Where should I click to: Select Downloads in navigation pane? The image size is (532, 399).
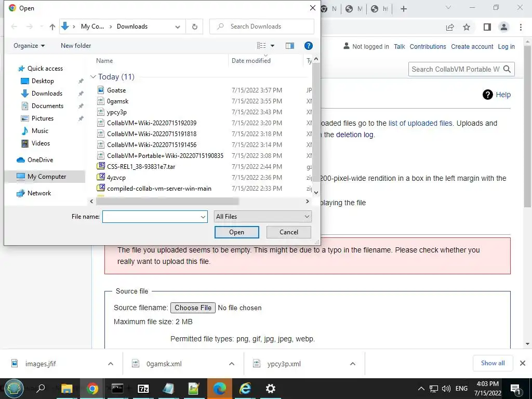pyautogui.click(x=47, y=94)
